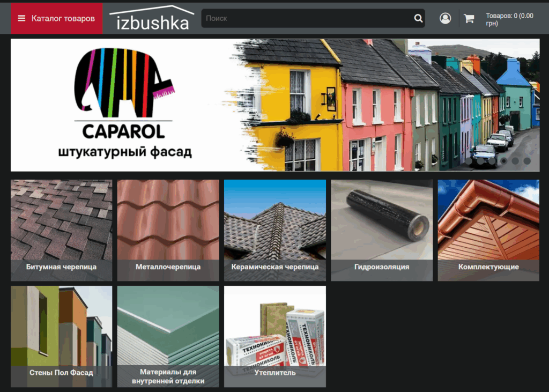
Task: Open the Металлочерепица category
Action: tap(168, 230)
